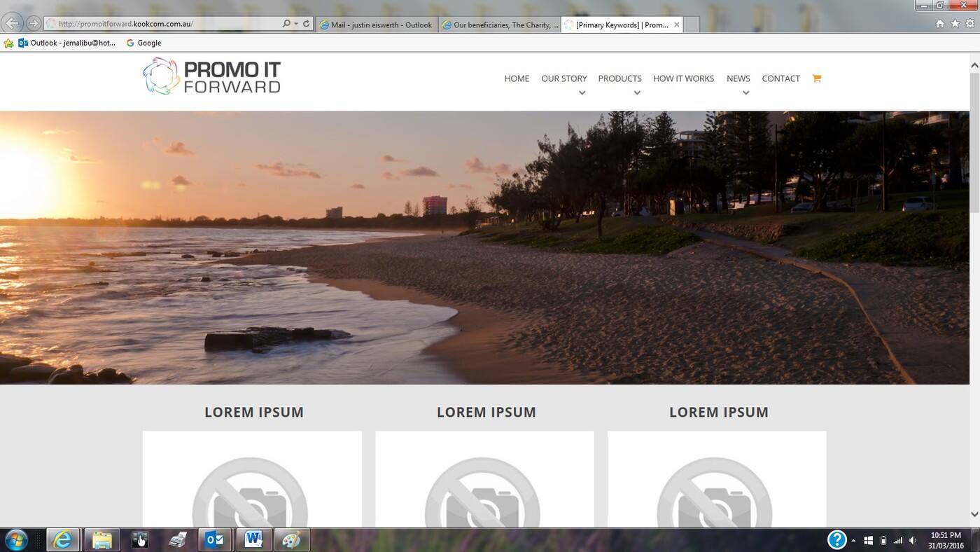Open the address bar autocomplete dropdown arrow
This screenshot has width=980, height=552.
[x=296, y=24]
